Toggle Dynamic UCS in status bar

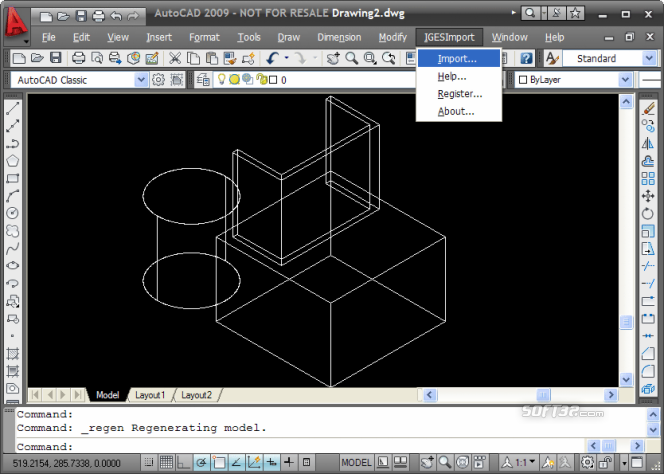pyautogui.click(x=254, y=462)
